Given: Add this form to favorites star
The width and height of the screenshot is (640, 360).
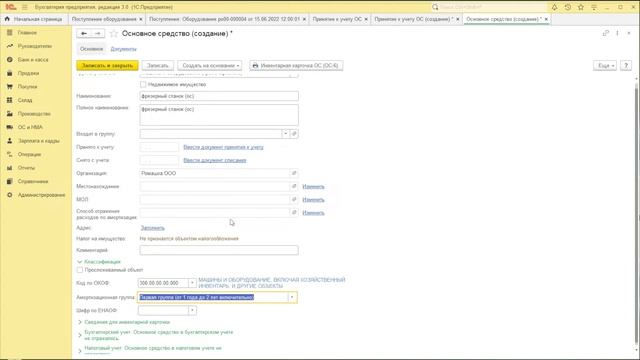Looking at the screenshot, I should coord(114,33).
